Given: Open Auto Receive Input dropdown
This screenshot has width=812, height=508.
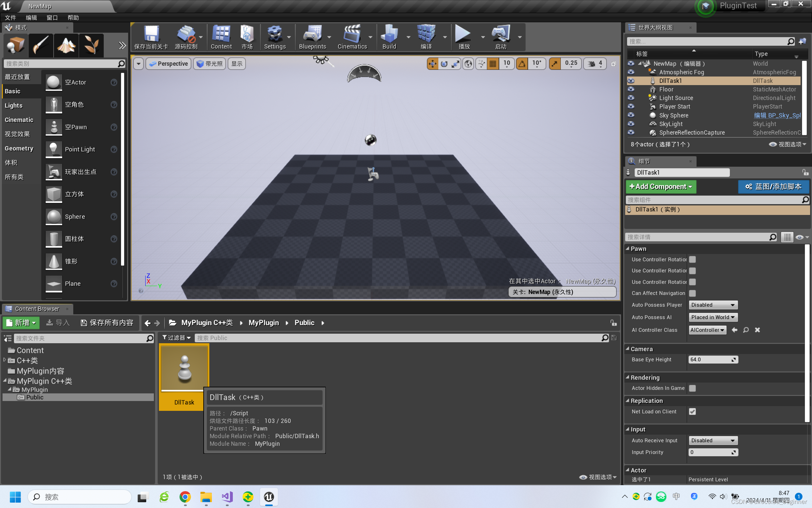Looking at the screenshot, I should pos(713,440).
